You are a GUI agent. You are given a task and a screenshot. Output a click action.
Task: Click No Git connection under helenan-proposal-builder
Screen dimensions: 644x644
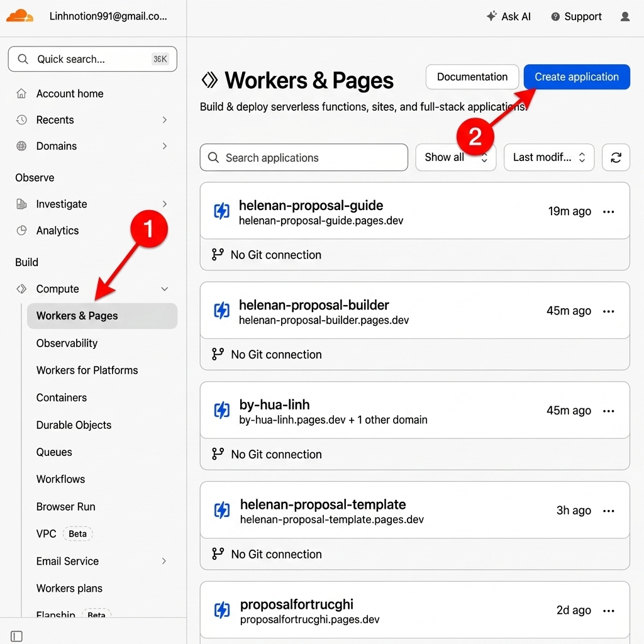276,355
